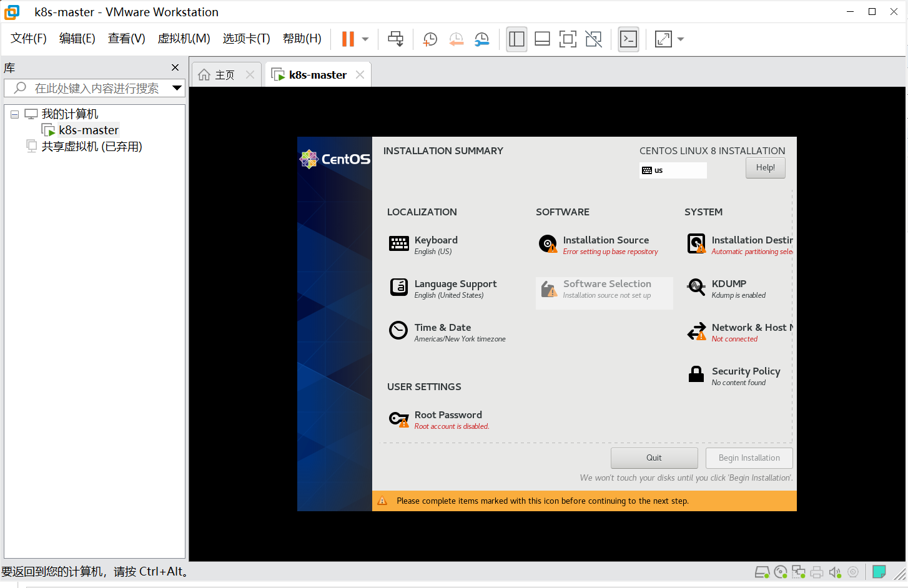Viewport: 908px width, 588px height.
Task: Toggle the console view icon
Action: (628, 39)
